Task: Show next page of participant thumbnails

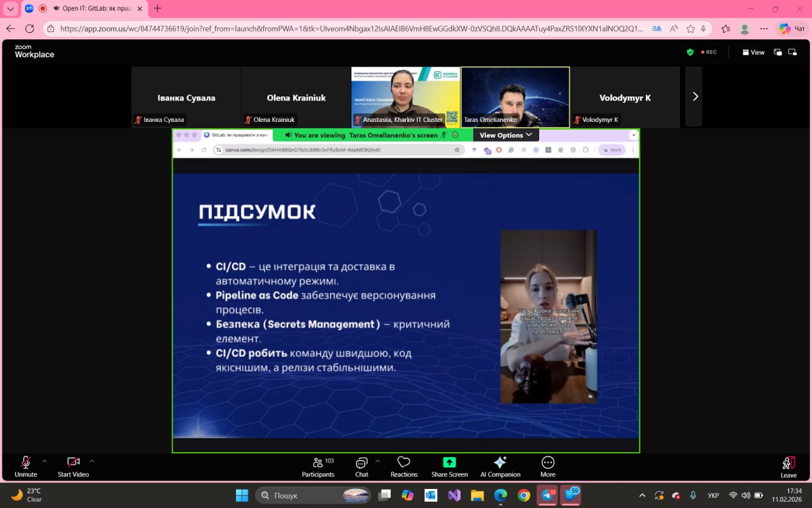Action: [x=695, y=97]
